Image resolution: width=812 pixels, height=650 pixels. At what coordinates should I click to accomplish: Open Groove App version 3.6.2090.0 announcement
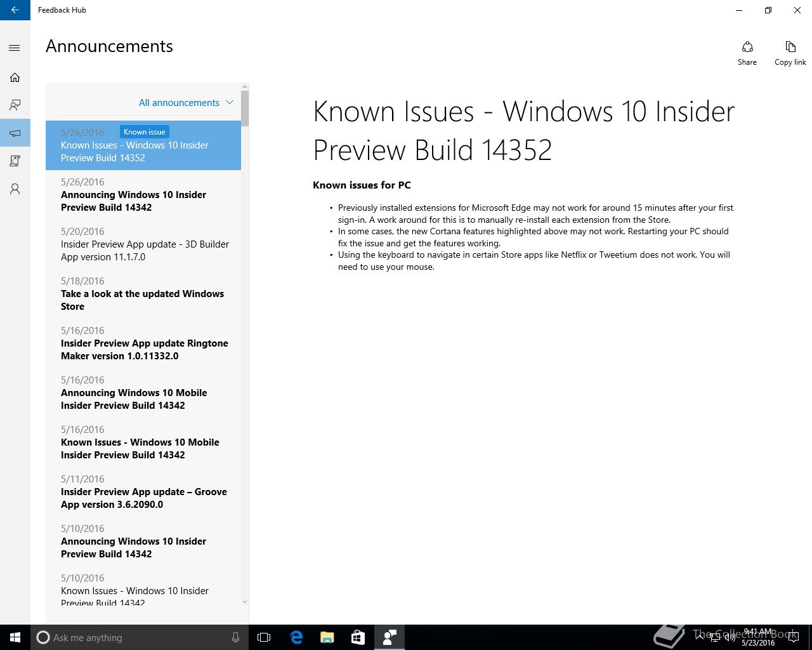pos(143,492)
